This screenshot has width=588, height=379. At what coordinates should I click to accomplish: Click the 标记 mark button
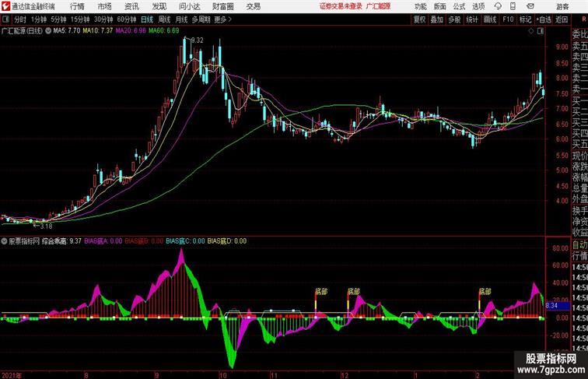pyautogui.click(x=525, y=19)
